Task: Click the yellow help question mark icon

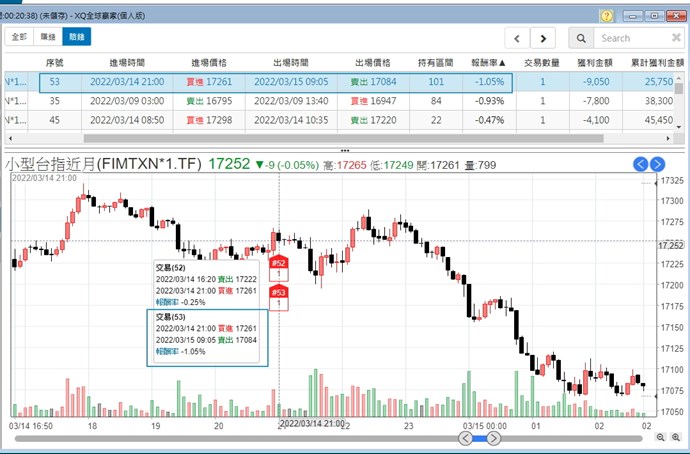Action: pos(606,16)
